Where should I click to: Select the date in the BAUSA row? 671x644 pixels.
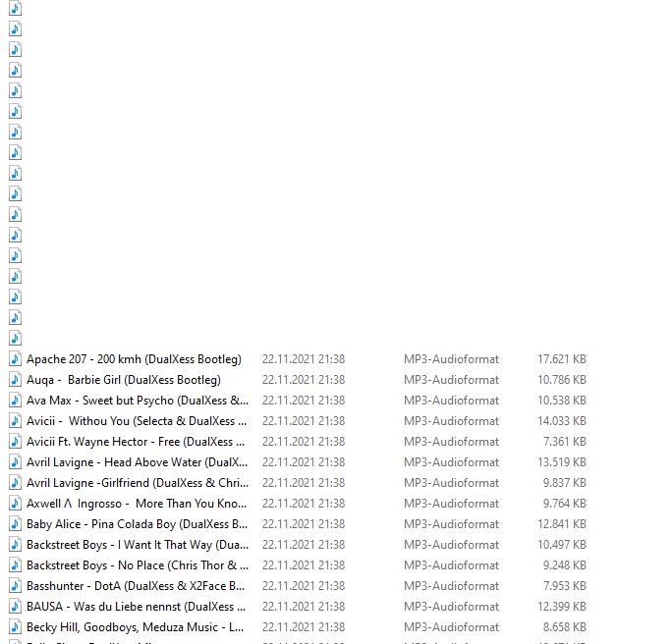pos(304,607)
